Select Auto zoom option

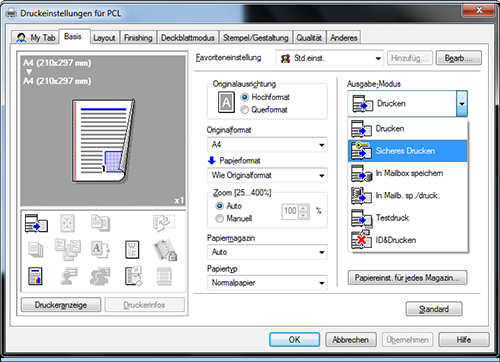click(x=229, y=206)
